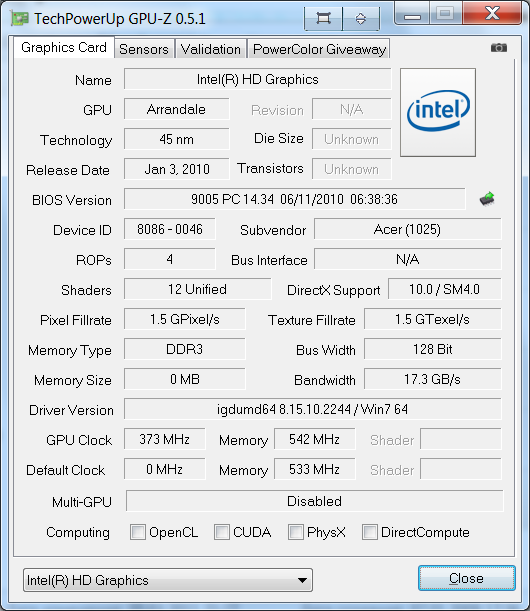Switch to the Sensors tab
The width and height of the screenshot is (530, 611).
[x=144, y=49]
